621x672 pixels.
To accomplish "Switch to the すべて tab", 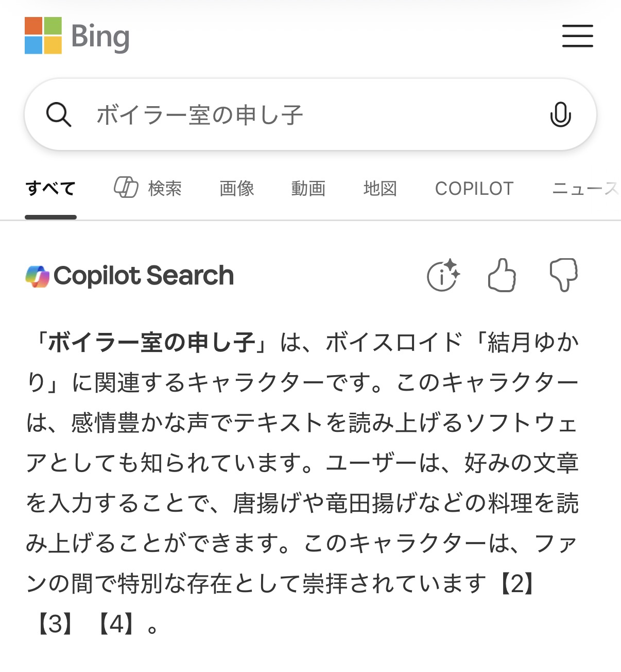I will click(x=50, y=189).
